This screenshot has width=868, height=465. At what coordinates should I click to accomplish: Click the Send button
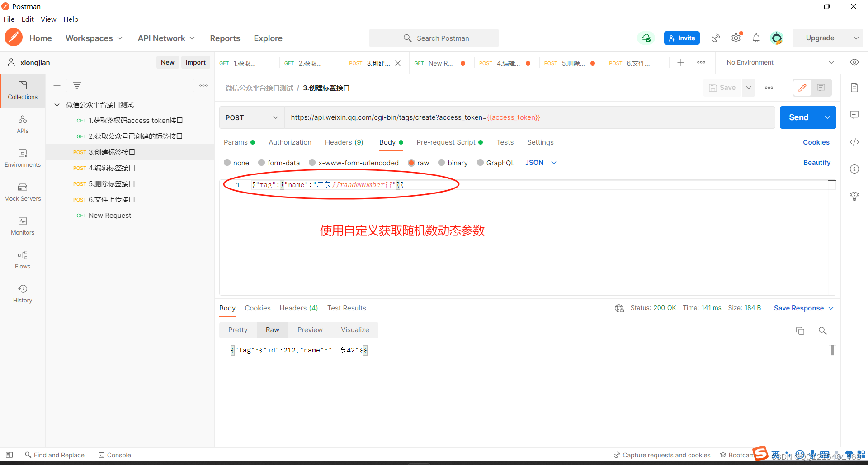click(x=799, y=117)
